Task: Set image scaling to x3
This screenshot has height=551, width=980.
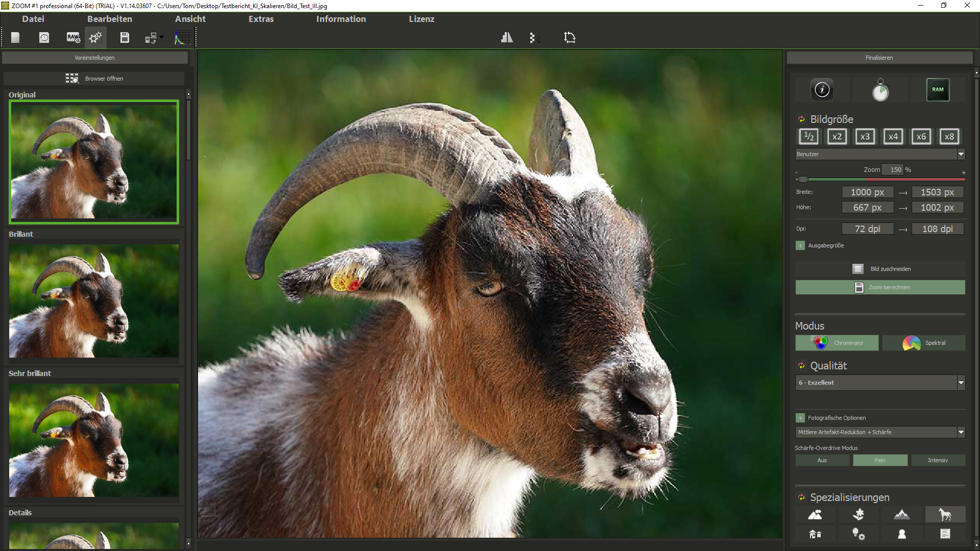Action: 865,137
